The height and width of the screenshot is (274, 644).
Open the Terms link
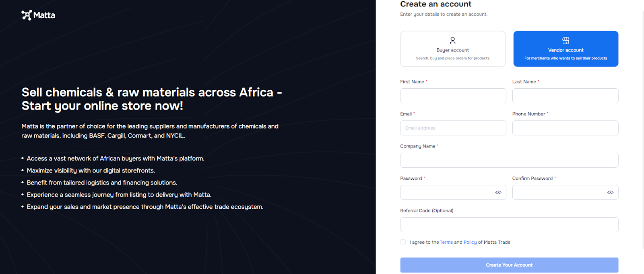(446, 242)
